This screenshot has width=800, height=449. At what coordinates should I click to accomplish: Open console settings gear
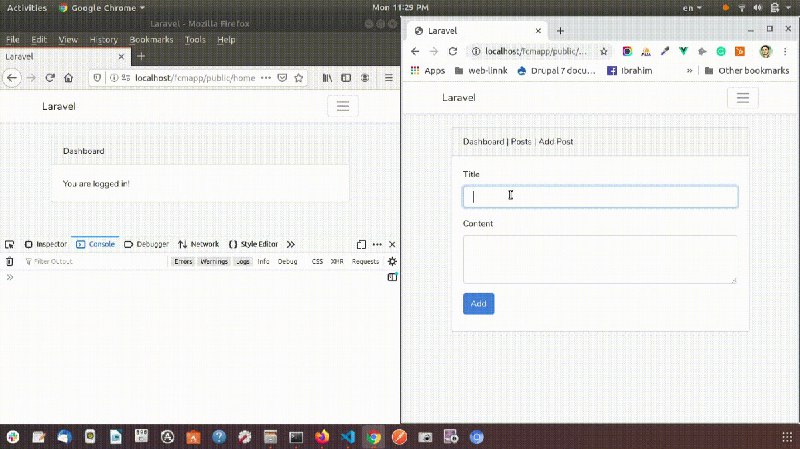pos(392,262)
